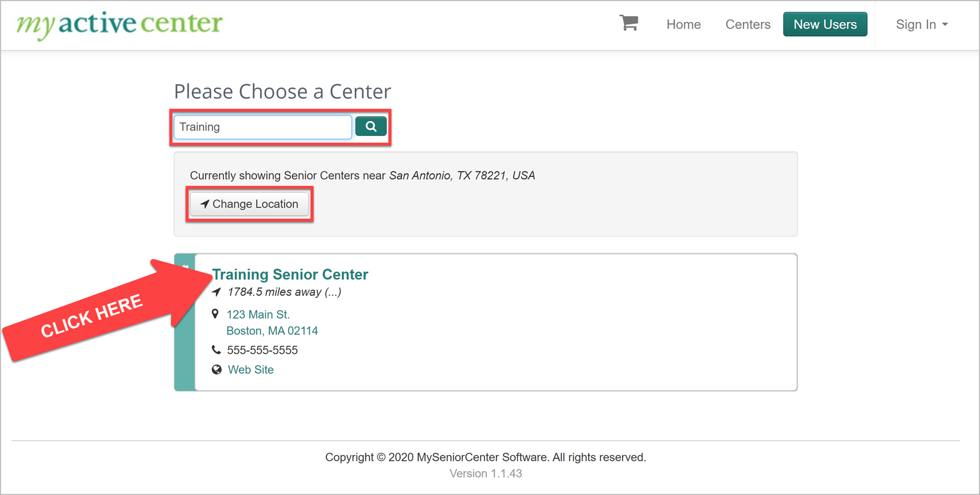The height and width of the screenshot is (495, 980).
Task: Open the 123 Main St. address link
Action: pos(258,315)
